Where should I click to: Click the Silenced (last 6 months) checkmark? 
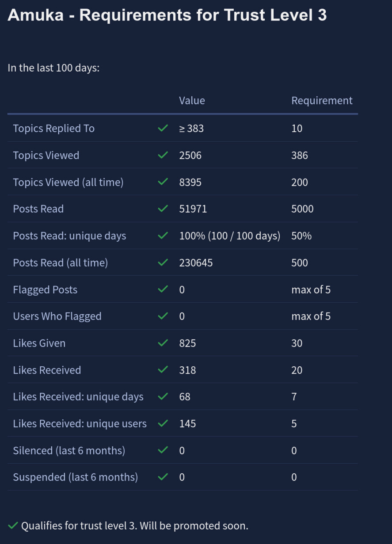pyautogui.click(x=163, y=450)
